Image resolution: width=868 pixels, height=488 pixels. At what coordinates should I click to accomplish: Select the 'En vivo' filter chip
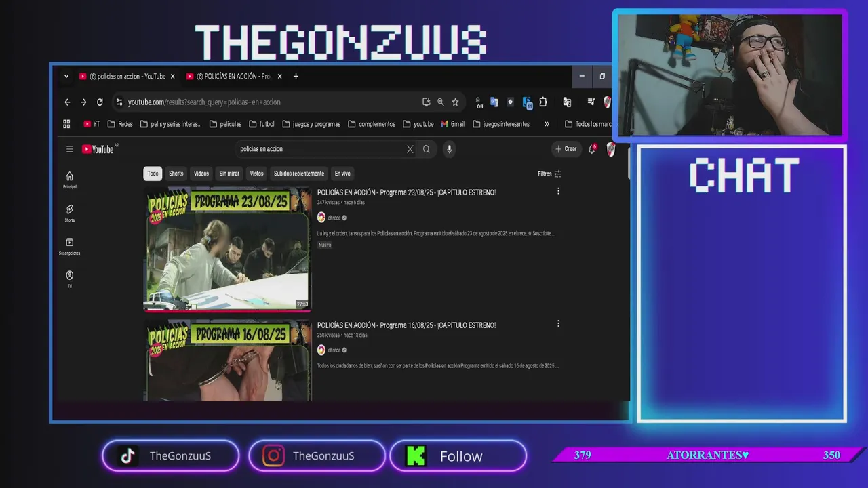point(342,174)
